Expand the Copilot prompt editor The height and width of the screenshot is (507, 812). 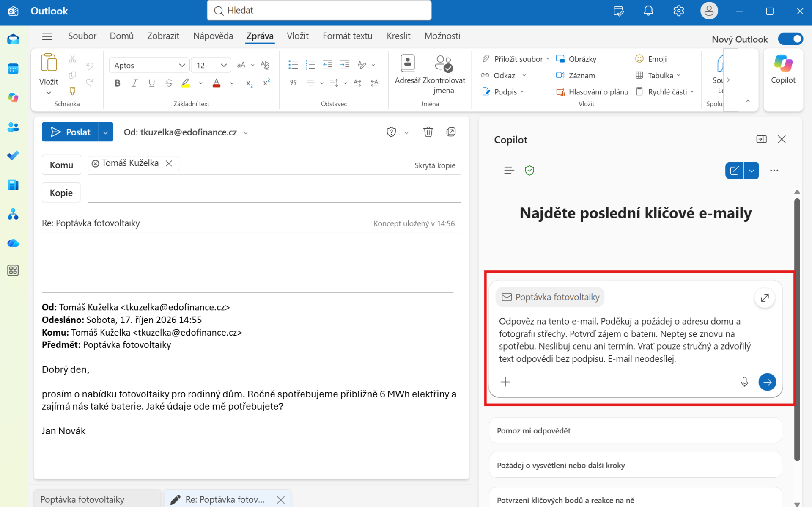(x=765, y=298)
